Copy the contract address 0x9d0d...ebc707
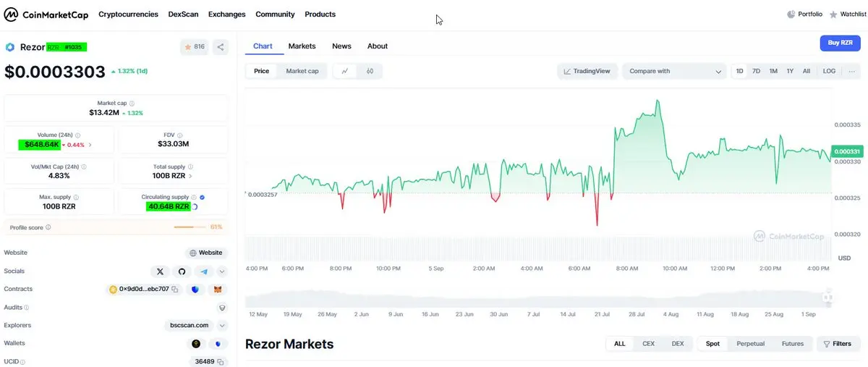 tap(175, 290)
